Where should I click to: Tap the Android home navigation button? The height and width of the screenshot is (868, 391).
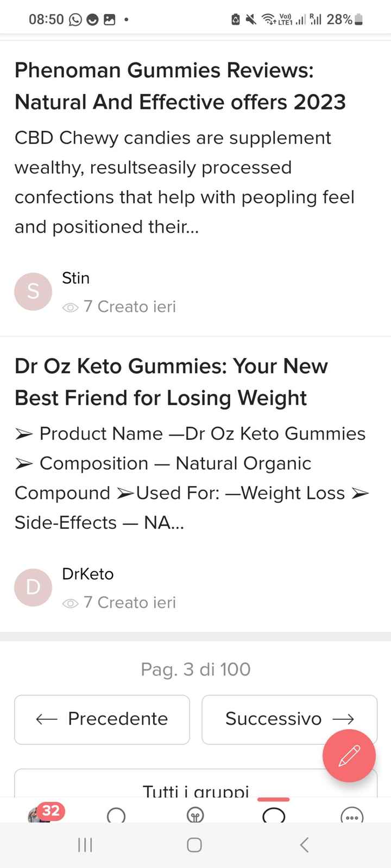tap(194, 845)
